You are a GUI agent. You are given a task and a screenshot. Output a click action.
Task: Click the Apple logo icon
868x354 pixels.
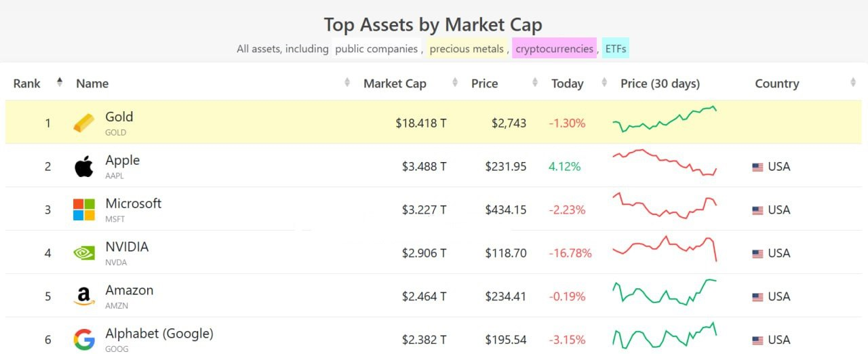point(84,166)
